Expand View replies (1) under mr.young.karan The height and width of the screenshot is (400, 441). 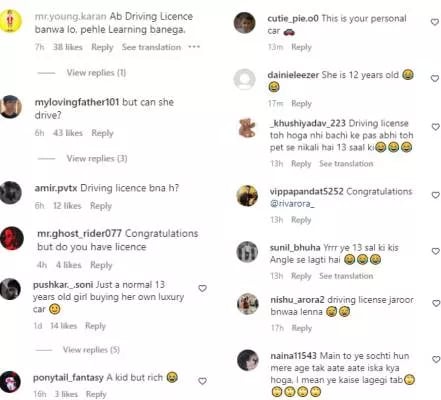click(96, 73)
